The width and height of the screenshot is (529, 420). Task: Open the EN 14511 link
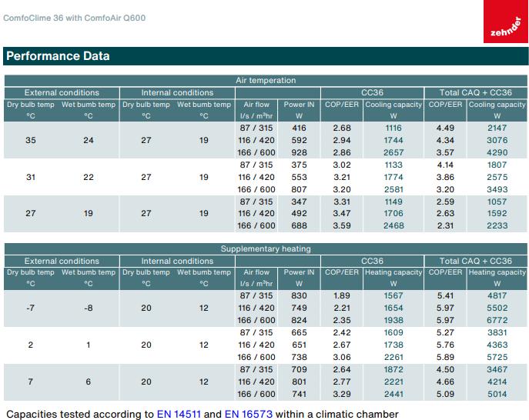tap(179, 414)
